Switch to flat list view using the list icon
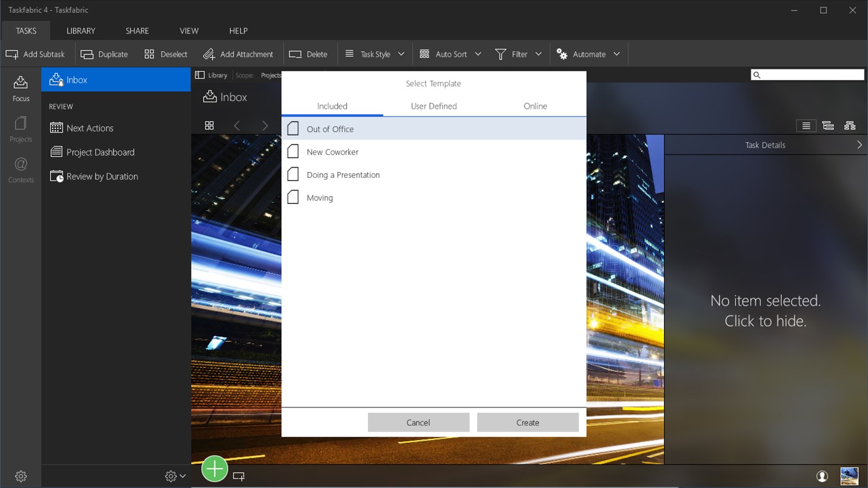This screenshot has width=868, height=488. point(806,125)
